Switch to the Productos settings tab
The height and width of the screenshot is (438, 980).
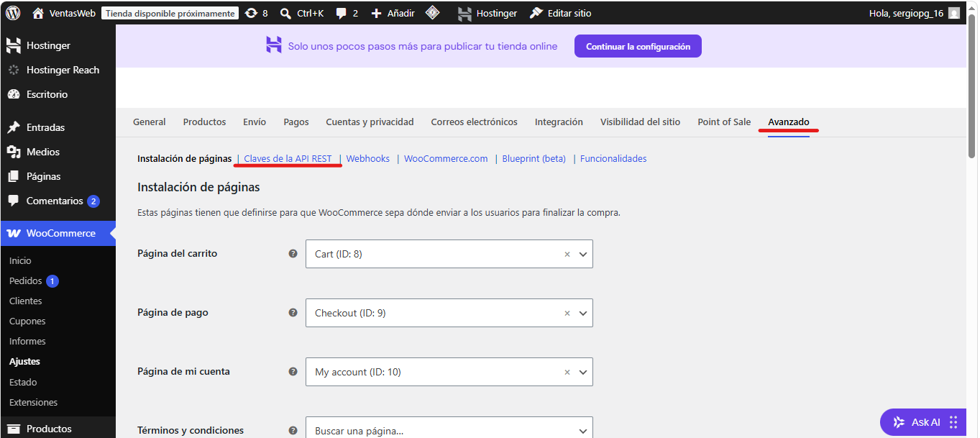[x=204, y=122]
